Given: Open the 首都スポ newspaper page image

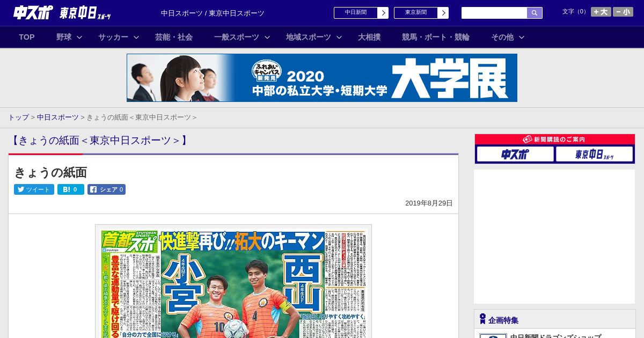Looking at the screenshot, I should pyautogui.click(x=233, y=282).
